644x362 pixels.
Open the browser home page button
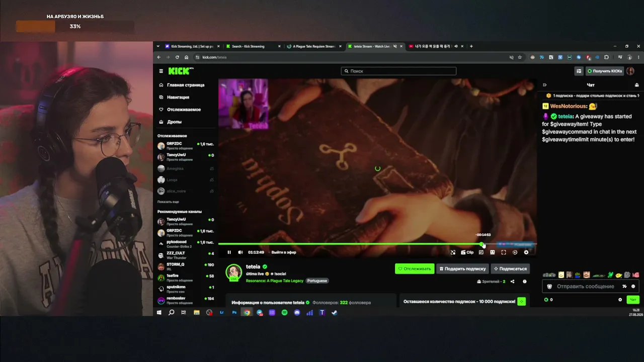(x=186, y=57)
